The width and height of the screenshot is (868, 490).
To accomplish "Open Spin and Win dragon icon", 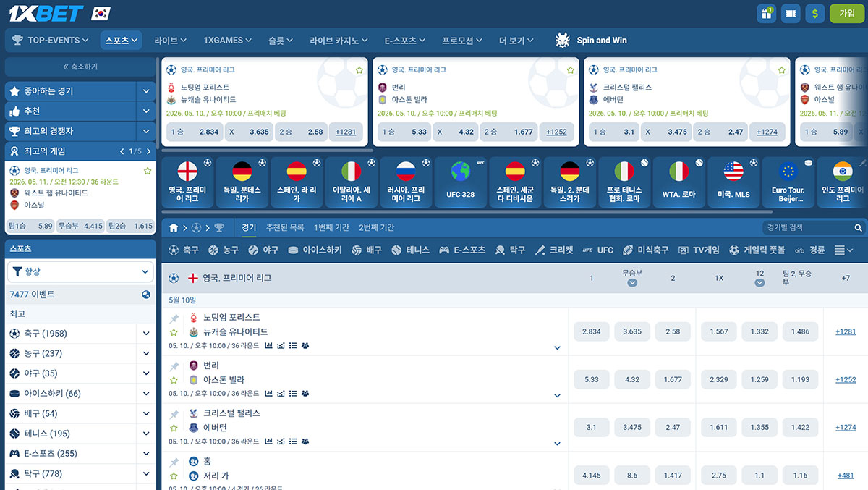I will click(x=563, y=41).
